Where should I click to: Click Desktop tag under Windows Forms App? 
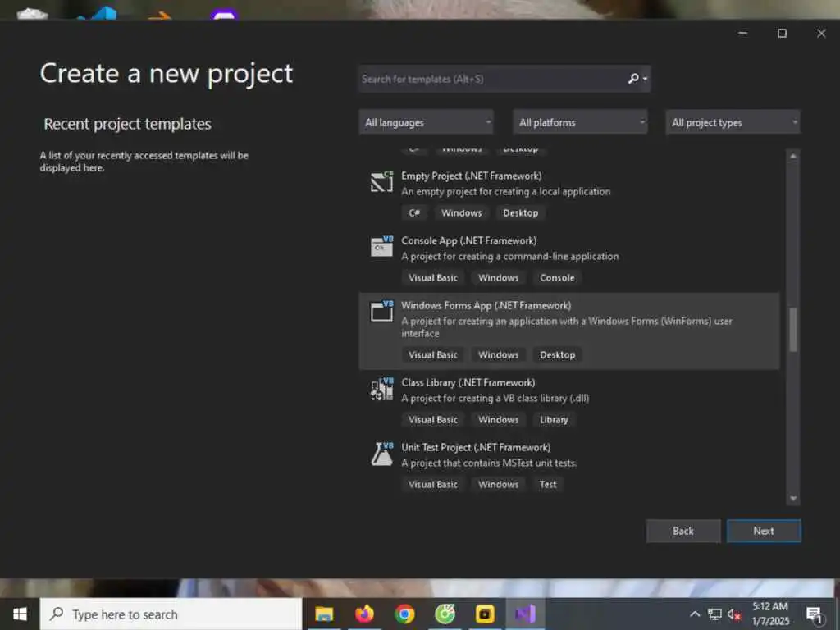[557, 354]
